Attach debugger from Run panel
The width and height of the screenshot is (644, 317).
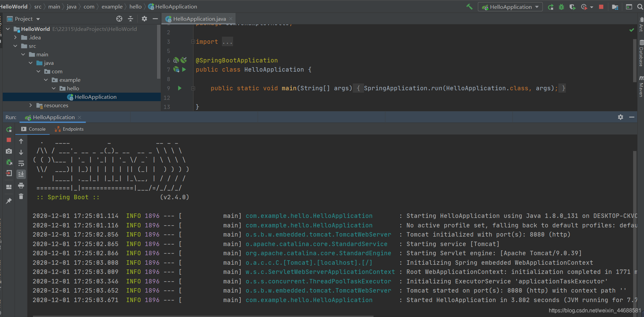pyautogui.click(x=9, y=162)
